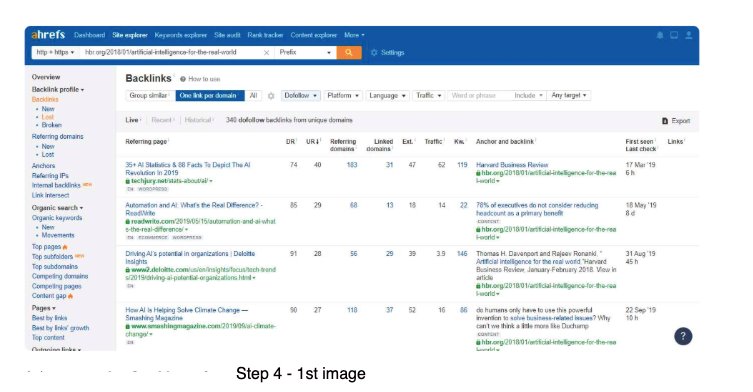Screen dimensions: 753x392
Task: Open Overview in sidebar
Action: pyautogui.click(x=46, y=77)
